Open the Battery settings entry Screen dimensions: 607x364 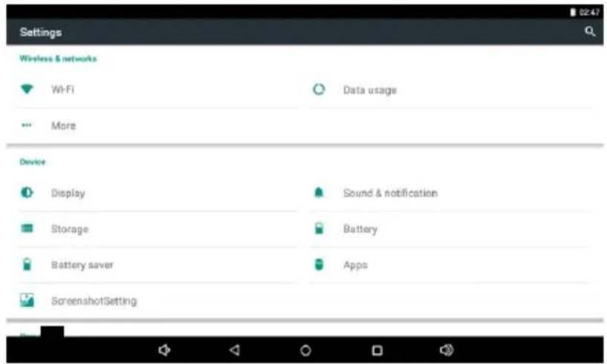(450, 229)
